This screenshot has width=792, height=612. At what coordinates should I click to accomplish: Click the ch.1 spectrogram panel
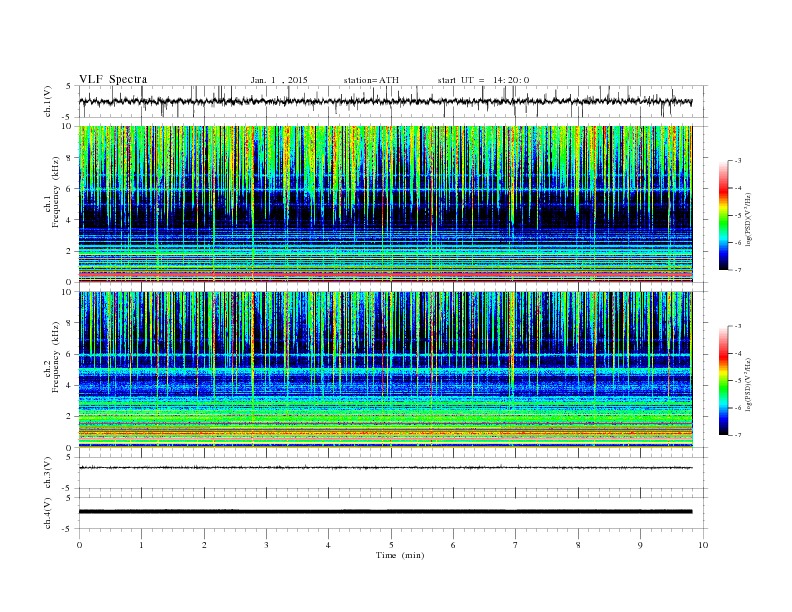(385, 204)
